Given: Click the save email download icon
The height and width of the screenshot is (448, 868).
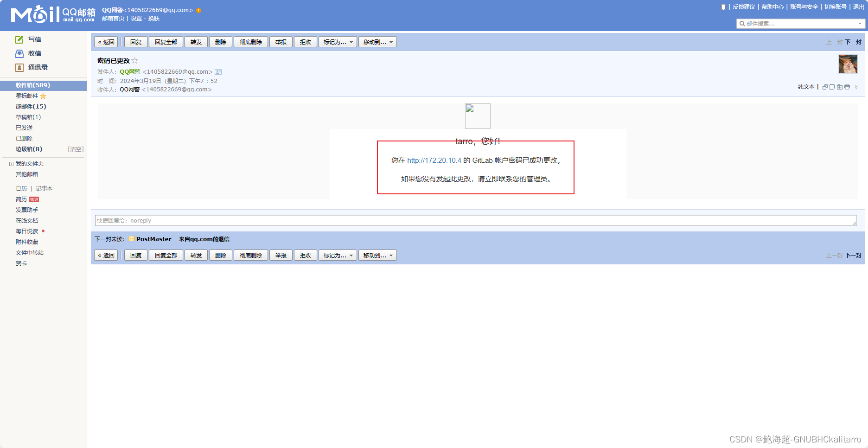Looking at the screenshot, I should point(840,87).
